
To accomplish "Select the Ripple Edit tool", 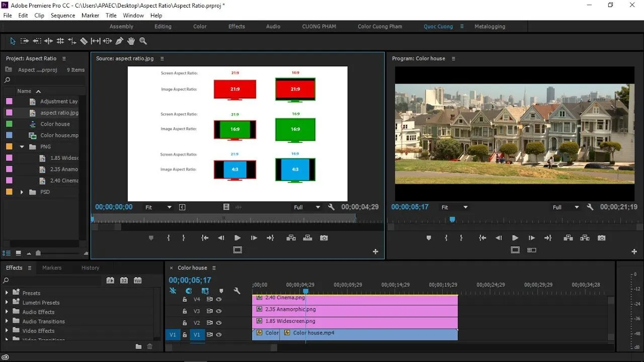I will [49, 41].
